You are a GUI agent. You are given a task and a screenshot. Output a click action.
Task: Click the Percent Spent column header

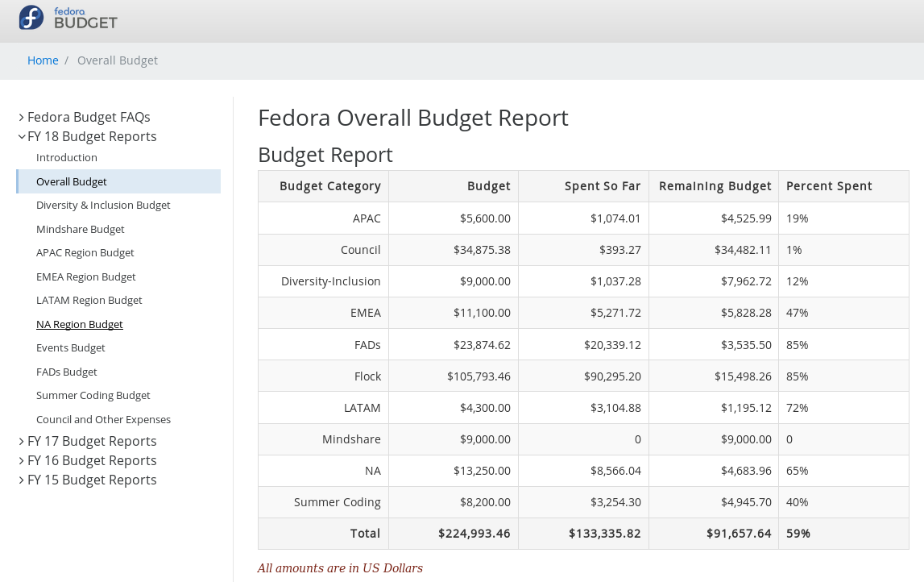829,186
